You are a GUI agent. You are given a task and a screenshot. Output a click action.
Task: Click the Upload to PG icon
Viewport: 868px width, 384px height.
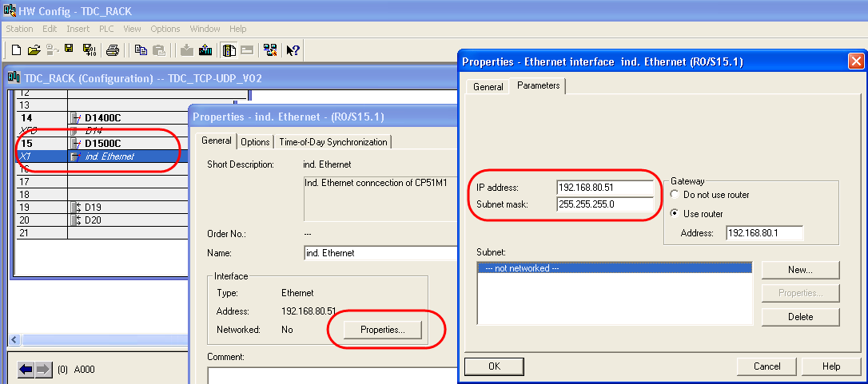205,50
